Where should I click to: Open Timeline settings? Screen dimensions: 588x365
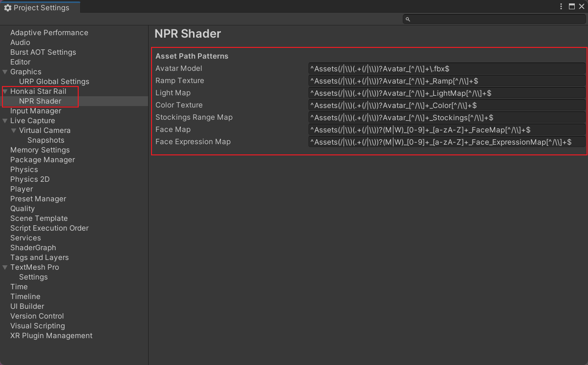point(25,297)
